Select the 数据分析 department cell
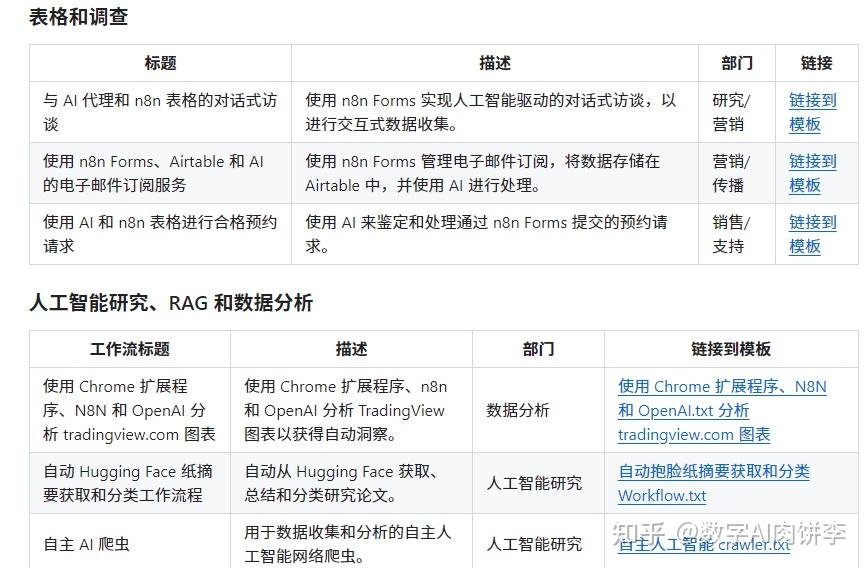The width and height of the screenshot is (868, 568). [538, 410]
